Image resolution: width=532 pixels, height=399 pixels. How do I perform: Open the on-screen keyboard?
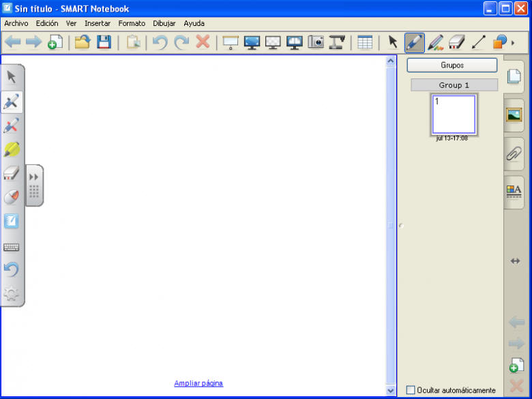click(12, 247)
